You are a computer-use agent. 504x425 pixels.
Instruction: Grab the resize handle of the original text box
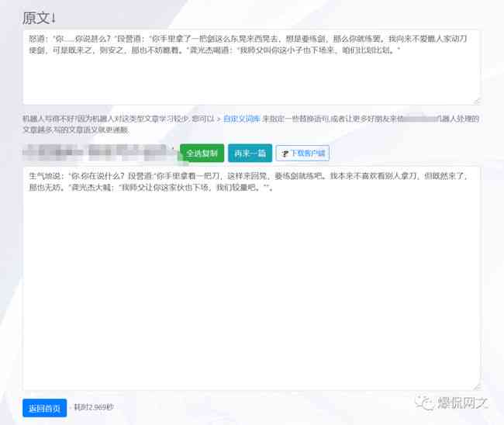tap(477, 102)
